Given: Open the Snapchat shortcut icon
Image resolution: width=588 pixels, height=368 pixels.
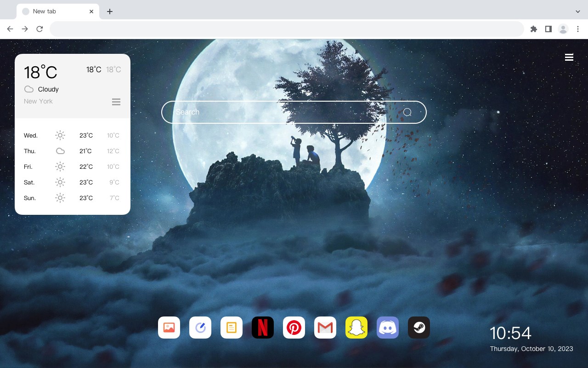Looking at the screenshot, I should (356, 328).
